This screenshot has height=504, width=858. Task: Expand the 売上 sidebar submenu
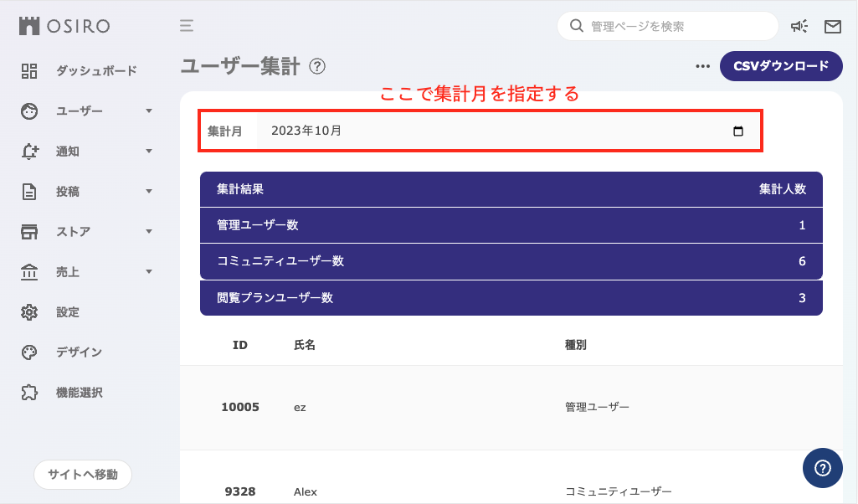coord(149,271)
